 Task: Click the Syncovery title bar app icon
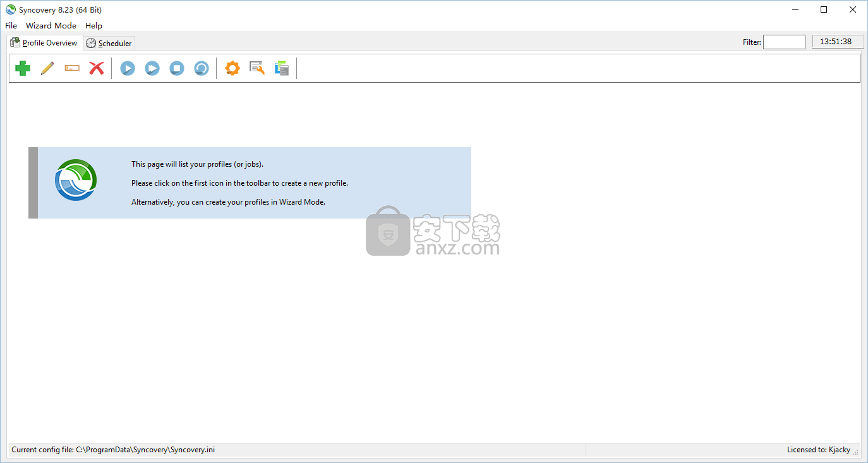point(10,9)
